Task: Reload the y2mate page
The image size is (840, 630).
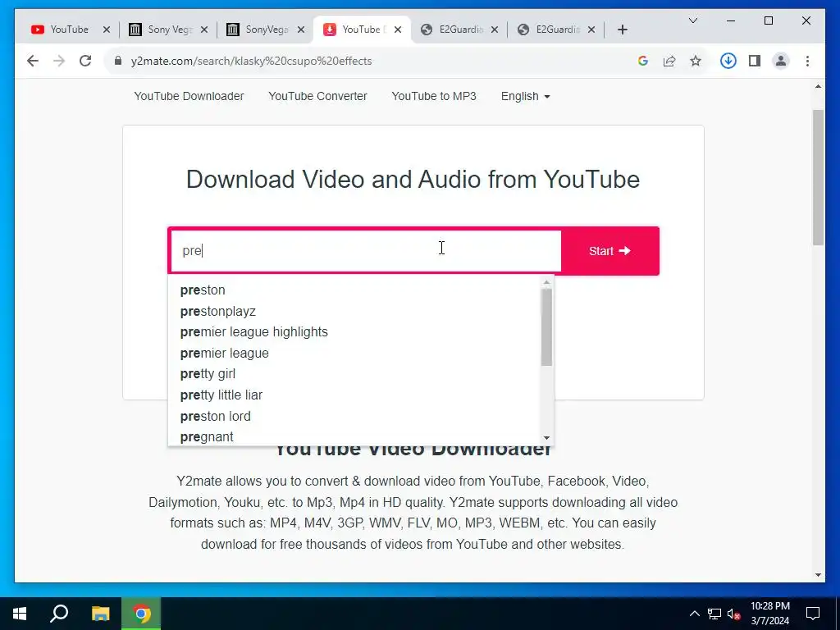Action: pyautogui.click(x=85, y=61)
